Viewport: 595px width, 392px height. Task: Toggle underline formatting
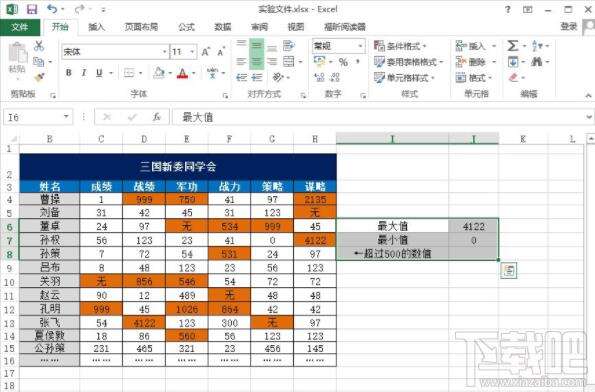[x=99, y=72]
